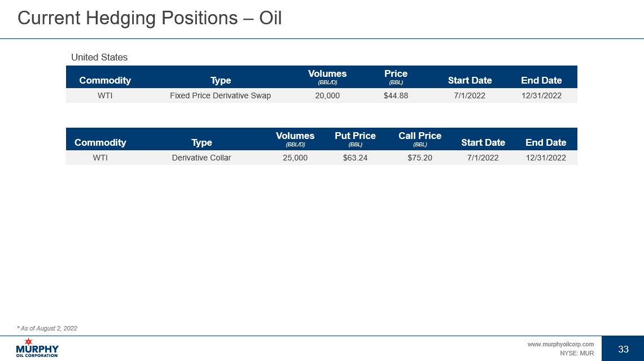Click the As of August 2, 2022 footnote

(x=47, y=328)
